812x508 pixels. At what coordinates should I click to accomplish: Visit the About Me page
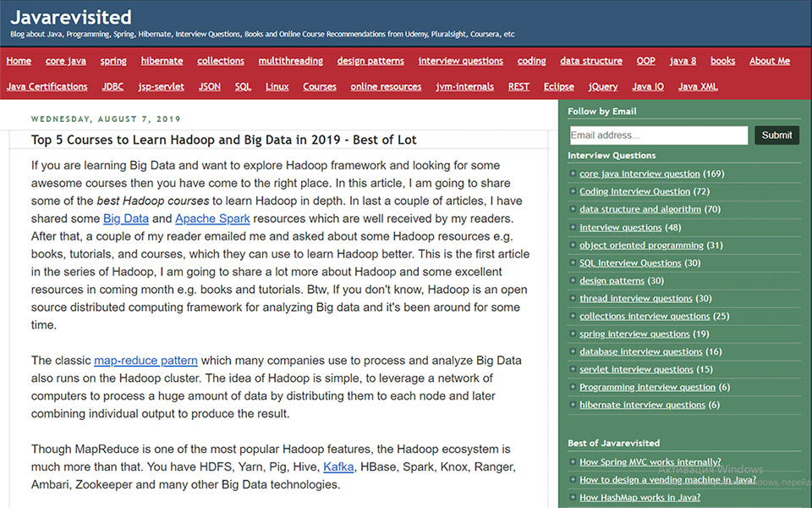pos(770,61)
